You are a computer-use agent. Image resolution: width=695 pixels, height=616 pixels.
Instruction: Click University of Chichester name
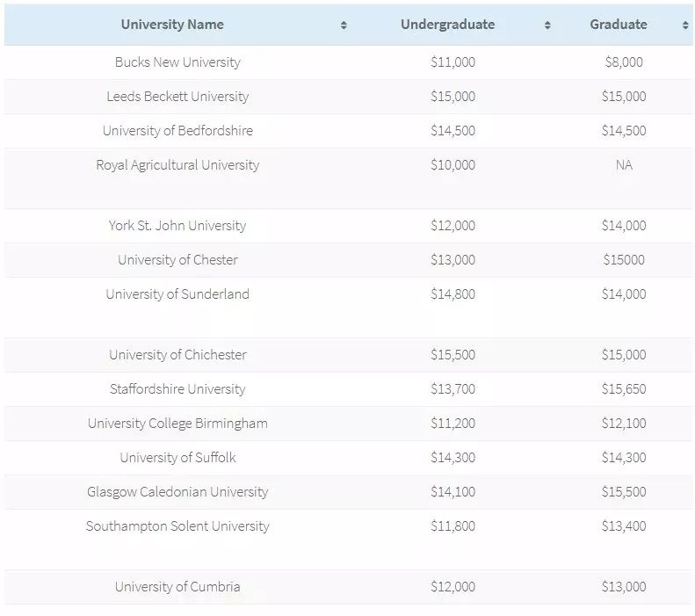(x=177, y=355)
